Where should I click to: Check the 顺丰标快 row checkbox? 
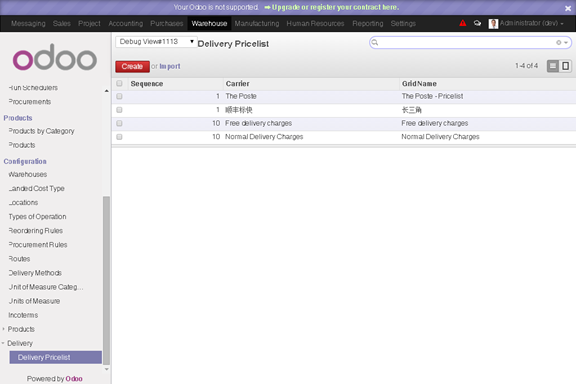pos(119,110)
